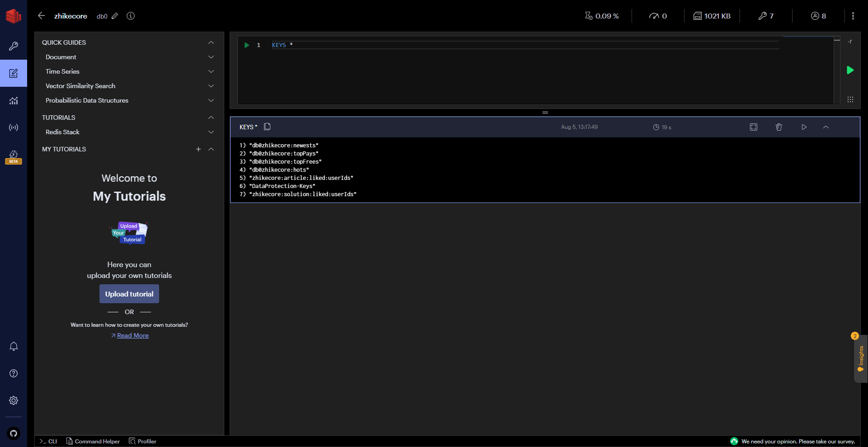Go back with the left arrow

pos(42,16)
